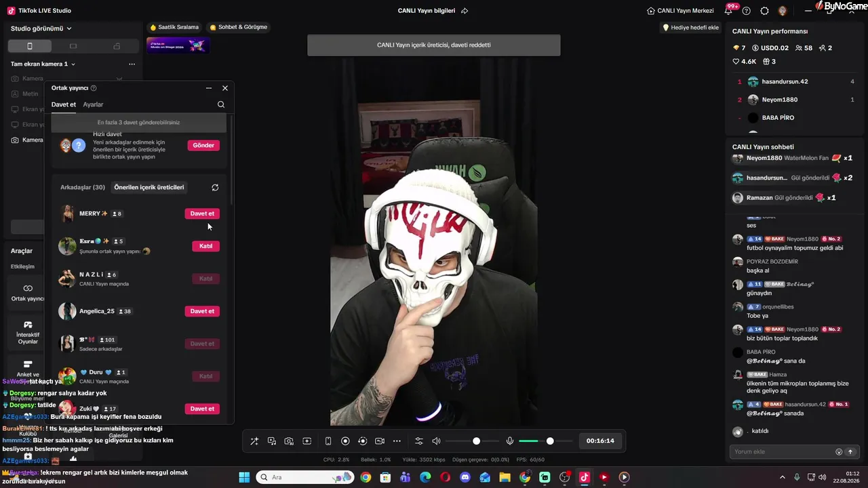Close the Ortak yayıncı panel
The height and width of the screenshot is (488, 868).
point(225,88)
